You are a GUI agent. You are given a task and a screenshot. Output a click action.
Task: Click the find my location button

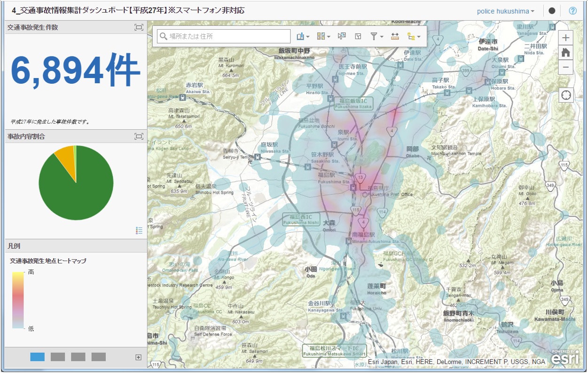click(x=566, y=95)
